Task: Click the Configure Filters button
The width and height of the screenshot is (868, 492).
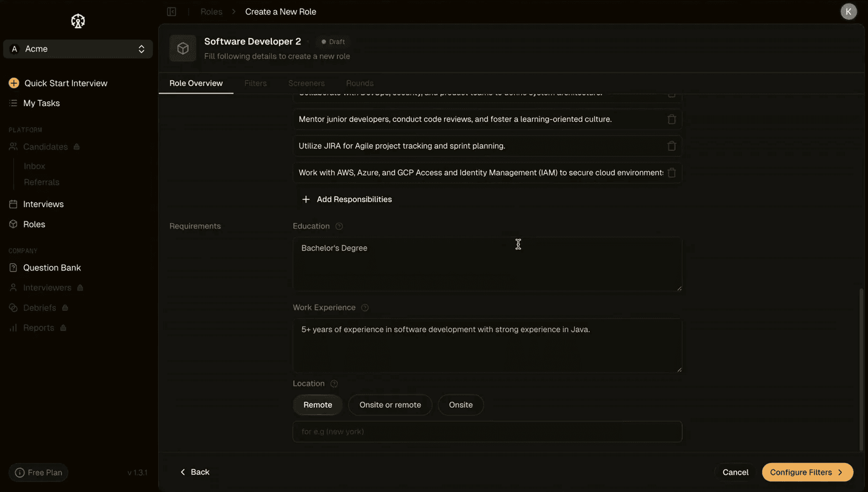Action: tap(807, 472)
